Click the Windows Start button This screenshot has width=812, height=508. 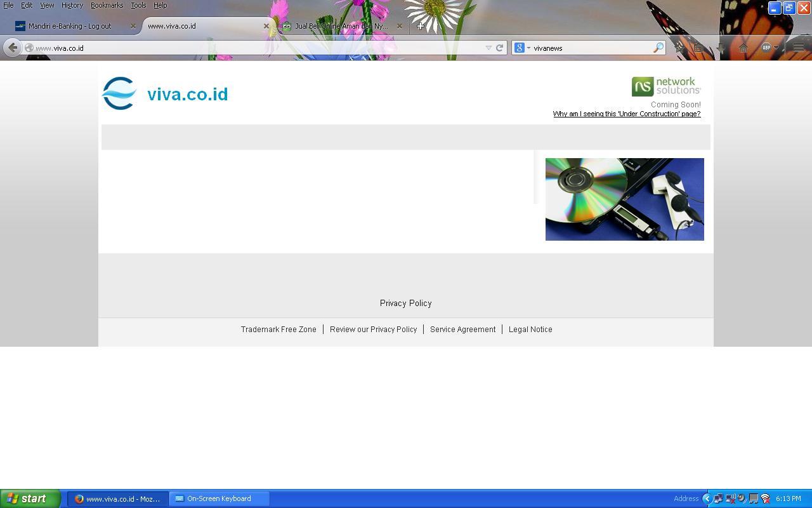30,498
